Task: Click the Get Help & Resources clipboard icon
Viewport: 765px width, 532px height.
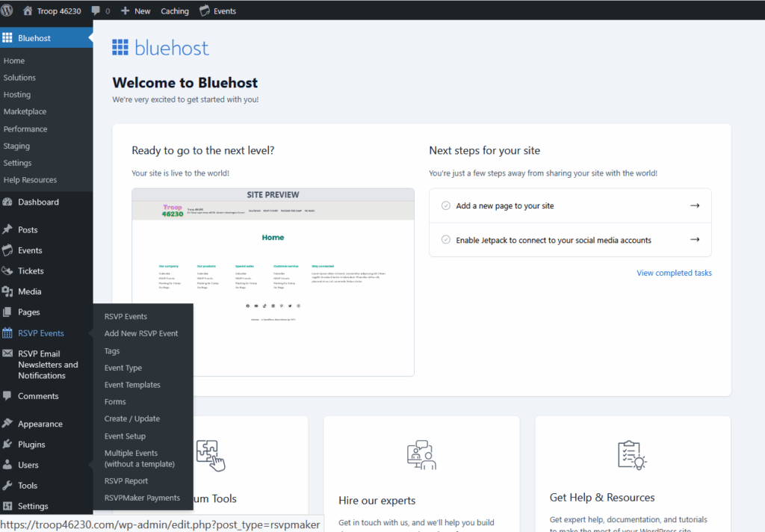Action: [x=632, y=455]
